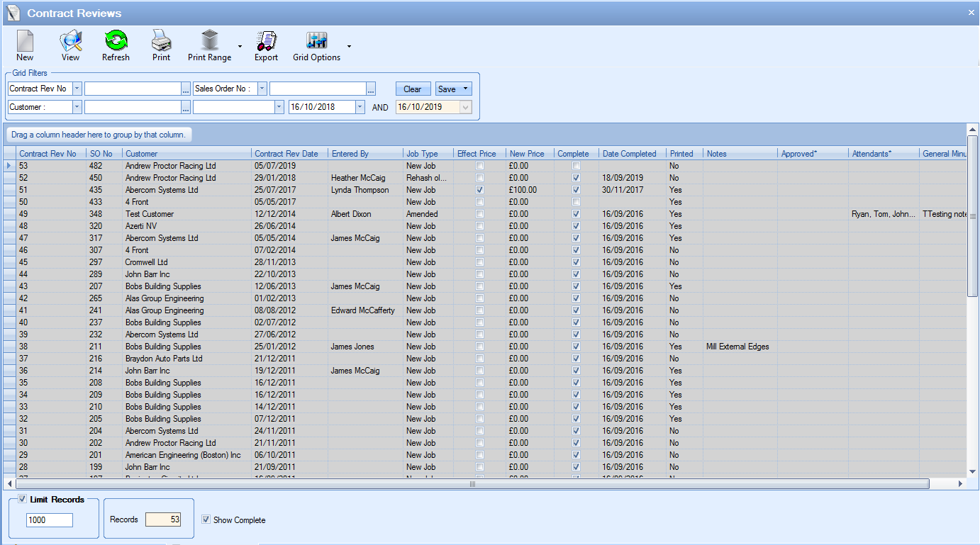980x545 pixels.
Task: Toggle Effect Price checkbox for Abercorn row 51
Action: point(480,190)
